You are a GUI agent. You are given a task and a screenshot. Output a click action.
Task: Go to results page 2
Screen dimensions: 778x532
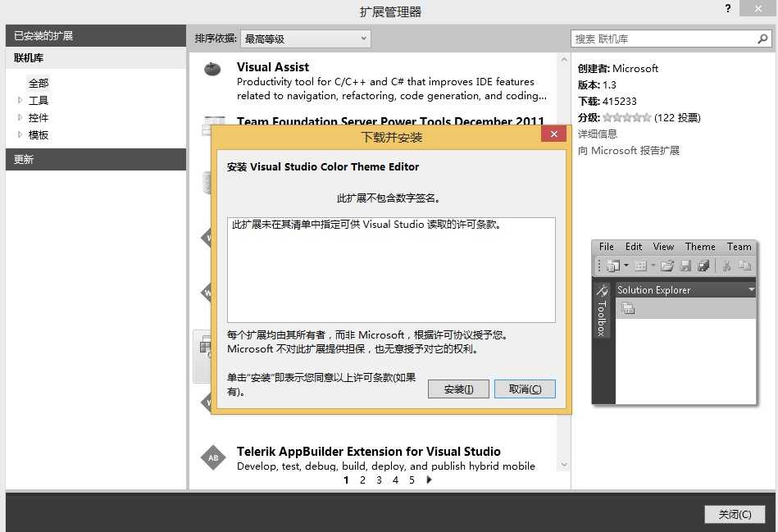click(362, 480)
